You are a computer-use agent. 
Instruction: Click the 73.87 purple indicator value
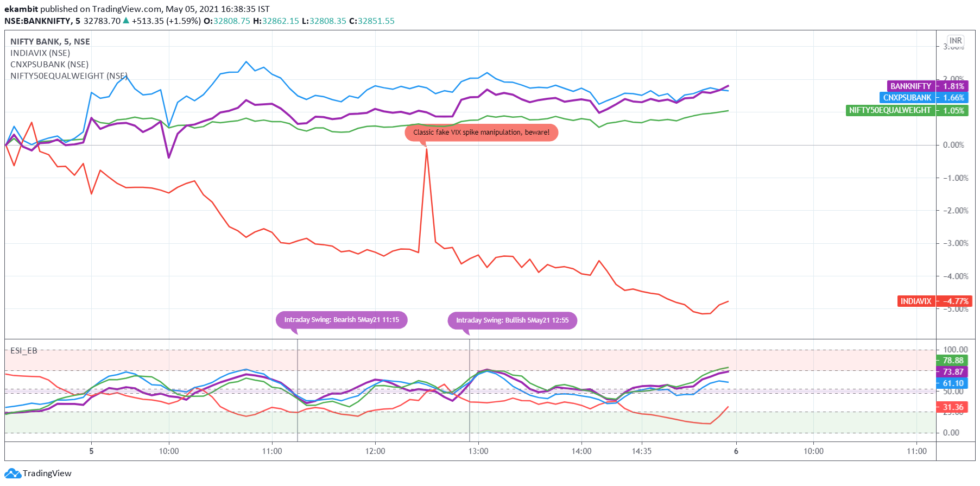click(953, 372)
